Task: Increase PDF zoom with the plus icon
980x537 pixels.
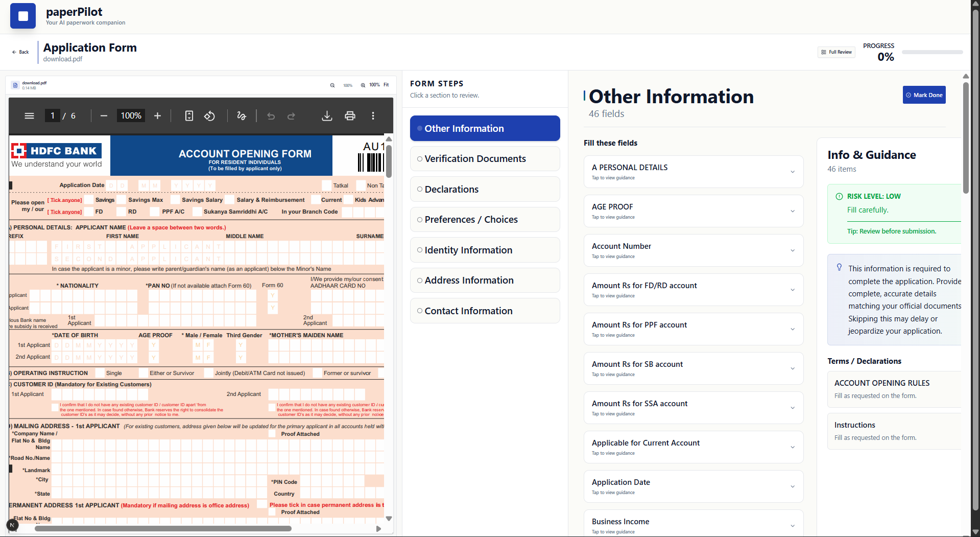Action: click(x=158, y=116)
